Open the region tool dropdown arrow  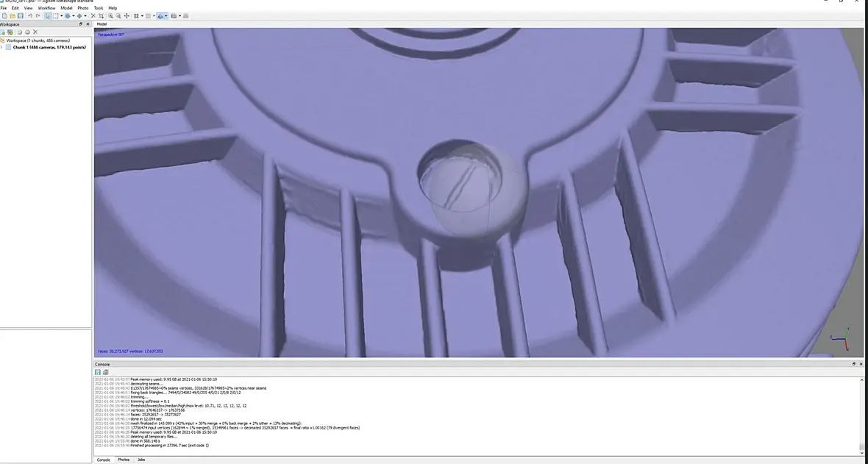click(x=74, y=16)
